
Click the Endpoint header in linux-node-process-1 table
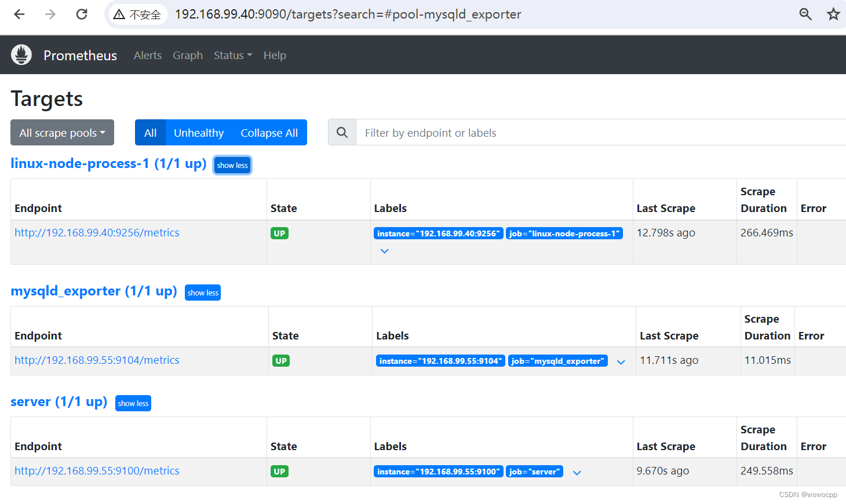(38, 208)
